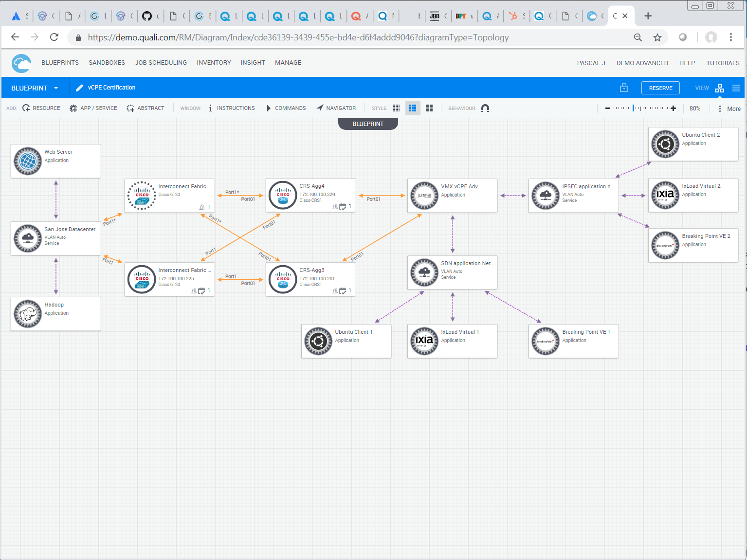Select Interconnect Fabric node with IP 172.100.100.225
Screen dimensions: 747x560
coord(170,279)
